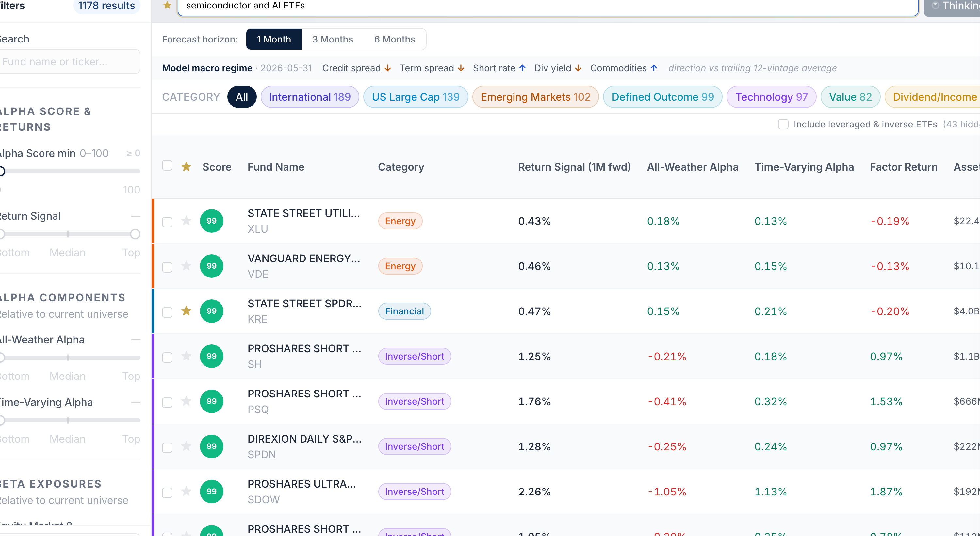Check the SDOW row checkbox
The width and height of the screenshot is (980, 536).
(x=167, y=493)
